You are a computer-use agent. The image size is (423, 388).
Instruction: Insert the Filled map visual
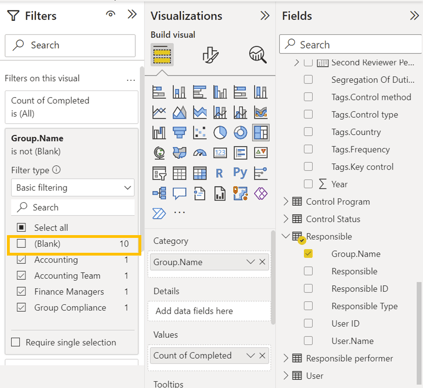[179, 153]
